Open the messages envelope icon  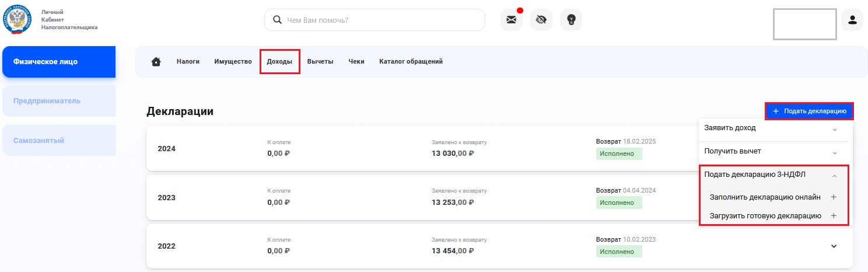[512, 20]
